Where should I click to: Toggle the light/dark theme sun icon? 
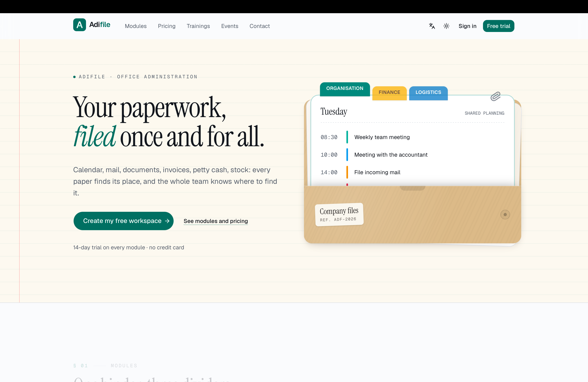(446, 26)
